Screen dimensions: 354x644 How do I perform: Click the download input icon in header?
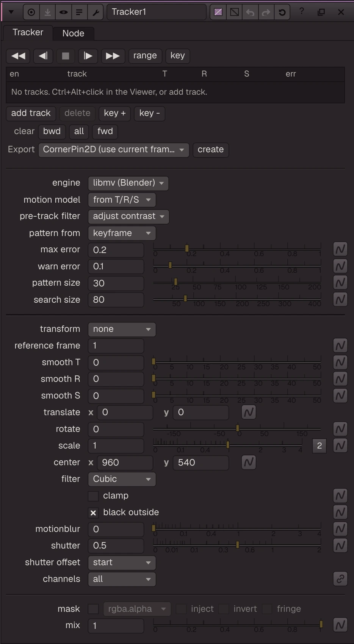pos(47,12)
